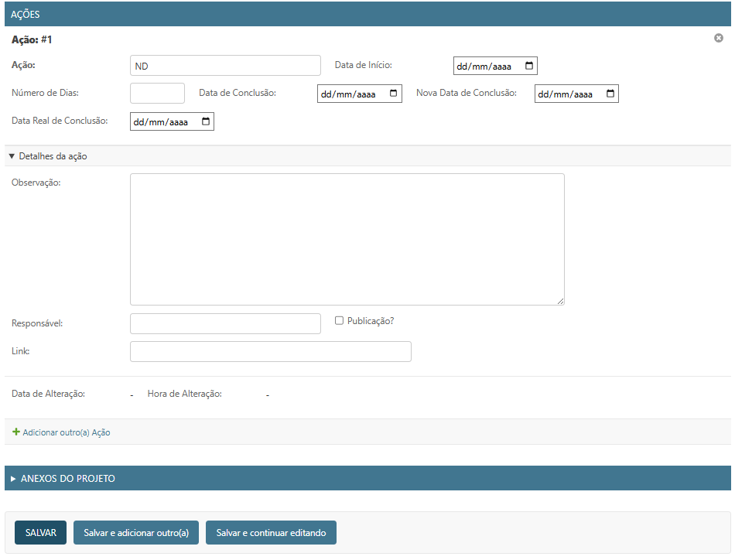Screen dimensions: 735x560
Task: Grab the Observação textarea resize handle
Action: tap(561, 302)
